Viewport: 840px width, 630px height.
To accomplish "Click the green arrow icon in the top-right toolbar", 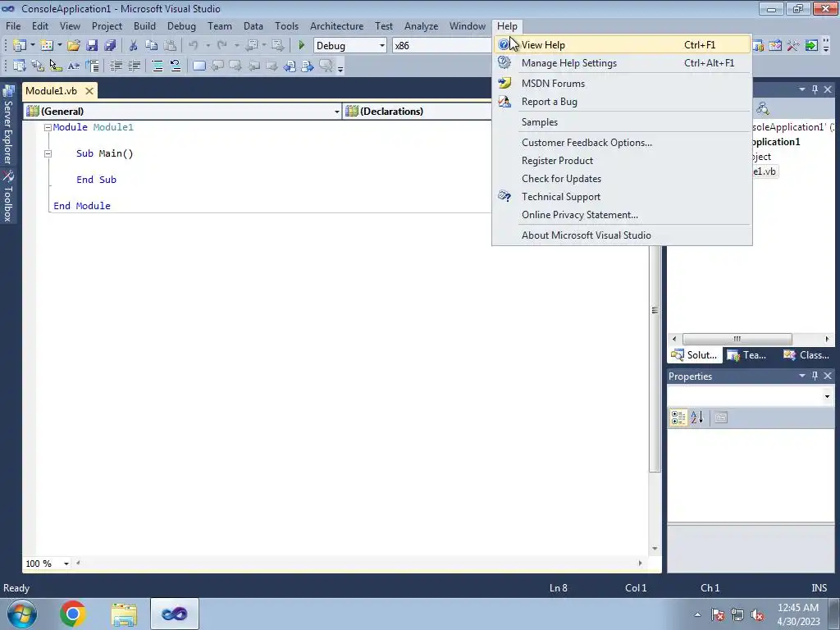I will coord(811,46).
